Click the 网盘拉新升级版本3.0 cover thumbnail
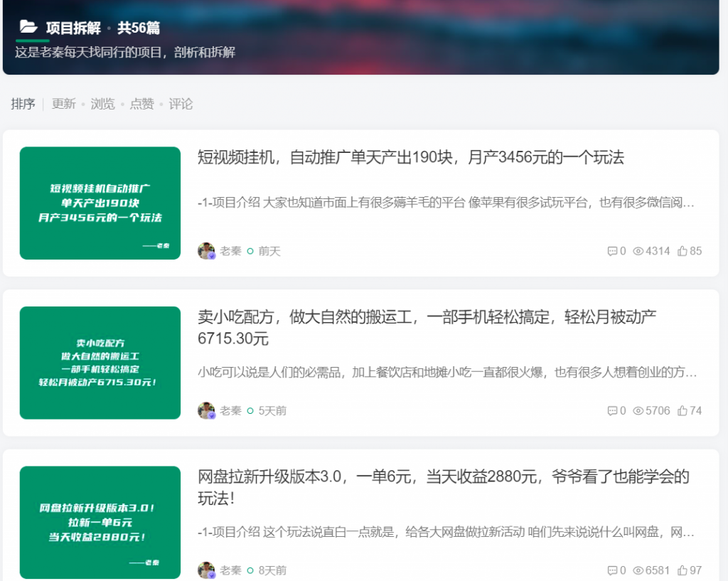The image size is (728, 581). 100,522
